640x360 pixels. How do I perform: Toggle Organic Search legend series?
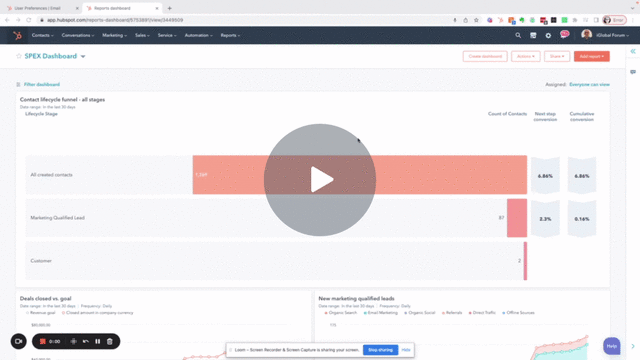coord(340,313)
